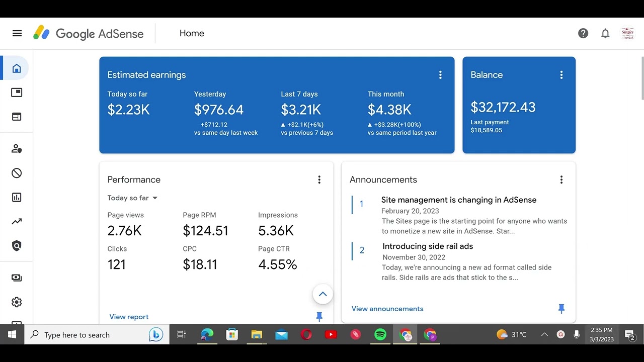
Task: Click the Last payment $18,589.05 text
Action: pyautogui.click(x=490, y=126)
